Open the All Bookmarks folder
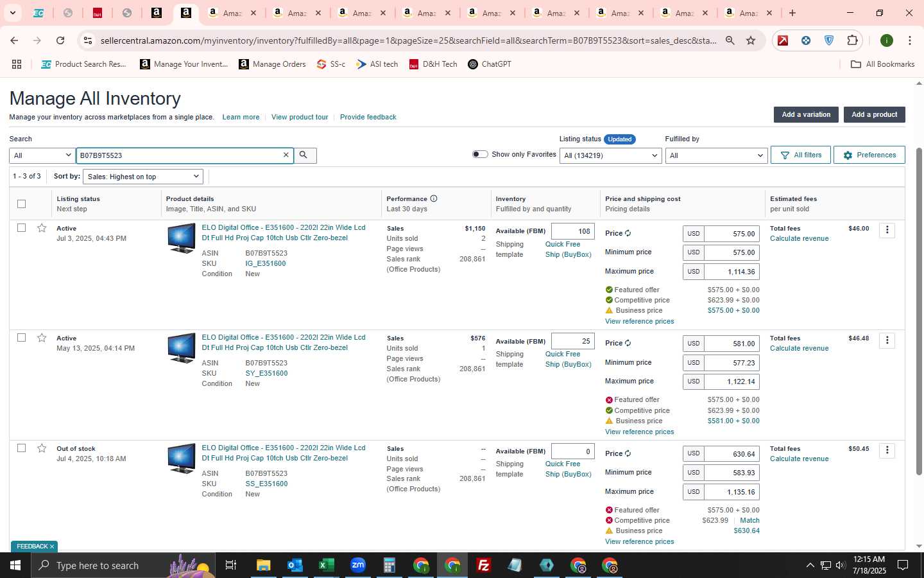The height and width of the screenshot is (578, 924). 882,64
